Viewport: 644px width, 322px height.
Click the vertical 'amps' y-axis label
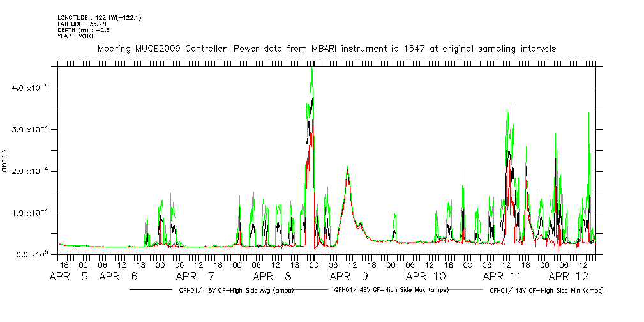(x=6, y=161)
